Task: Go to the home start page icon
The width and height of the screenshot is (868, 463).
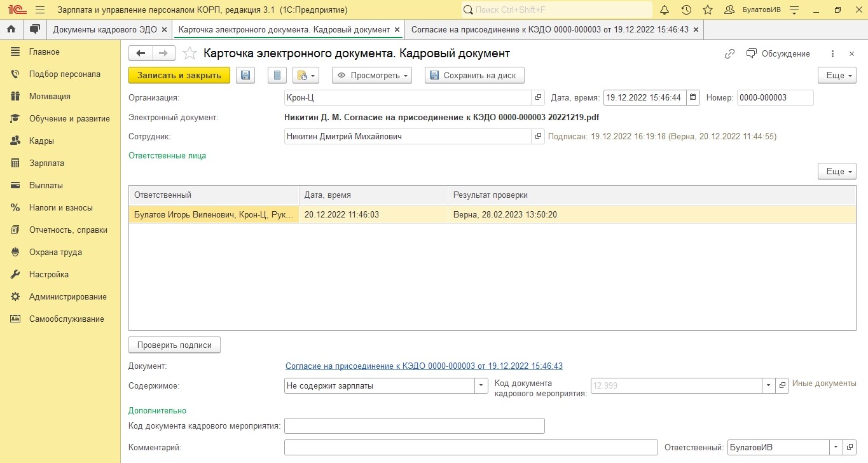Action: click(x=11, y=29)
